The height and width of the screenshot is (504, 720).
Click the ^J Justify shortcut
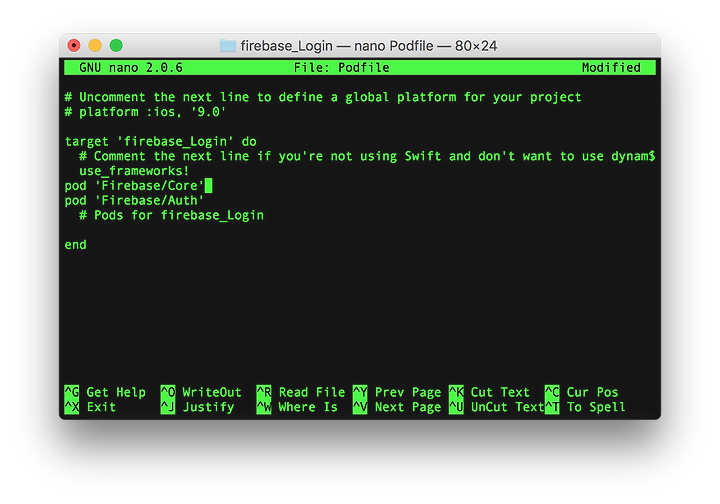click(x=197, y=407)
